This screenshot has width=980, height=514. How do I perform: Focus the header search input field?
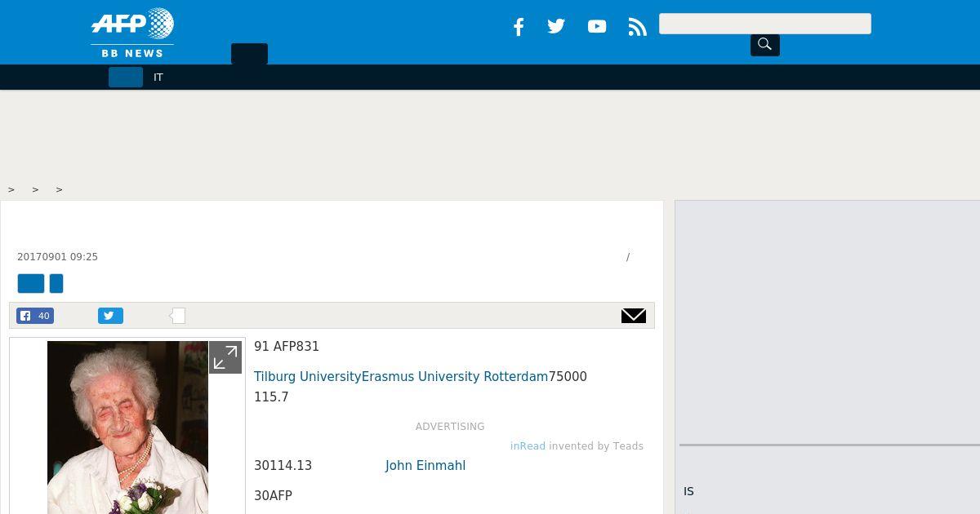(765, 24)
